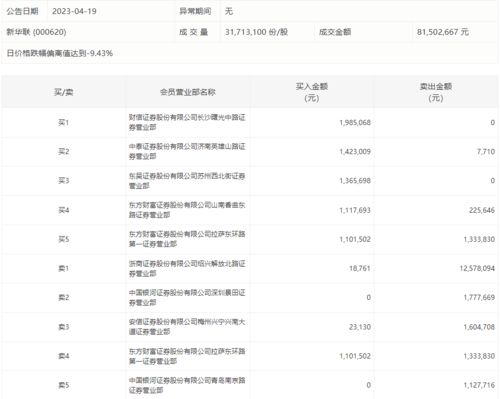The height and width of the screenshot is (399, 500).
Task: Click 东方财富证券 拉萨东环路 branch in 卖4 row
Action: coord(187,356)
